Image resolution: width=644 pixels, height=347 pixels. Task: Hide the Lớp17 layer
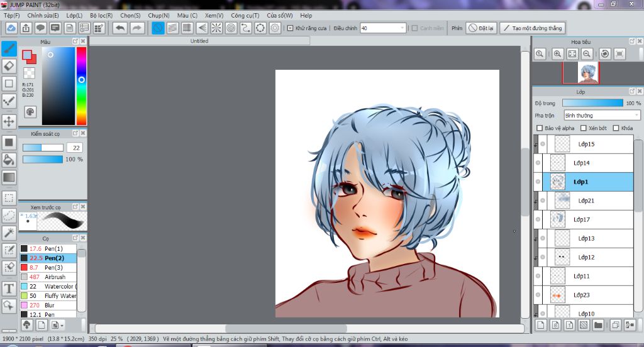tap(538, 219)
